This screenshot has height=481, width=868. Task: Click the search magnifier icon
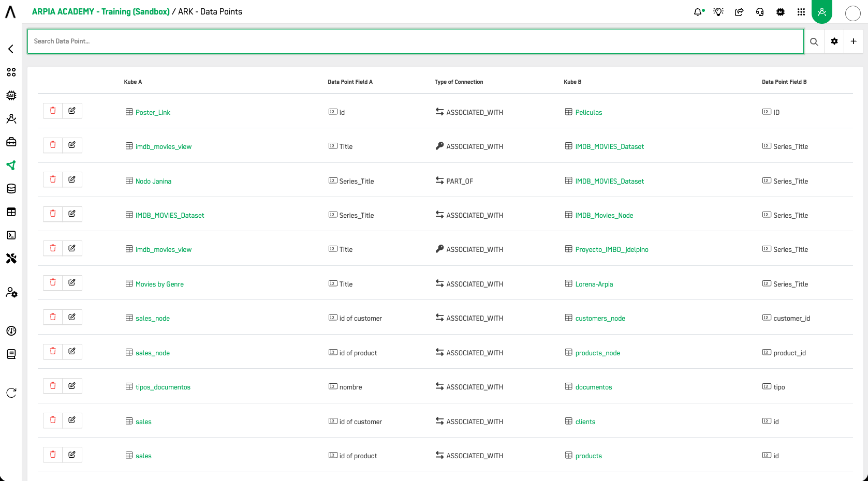814,41
